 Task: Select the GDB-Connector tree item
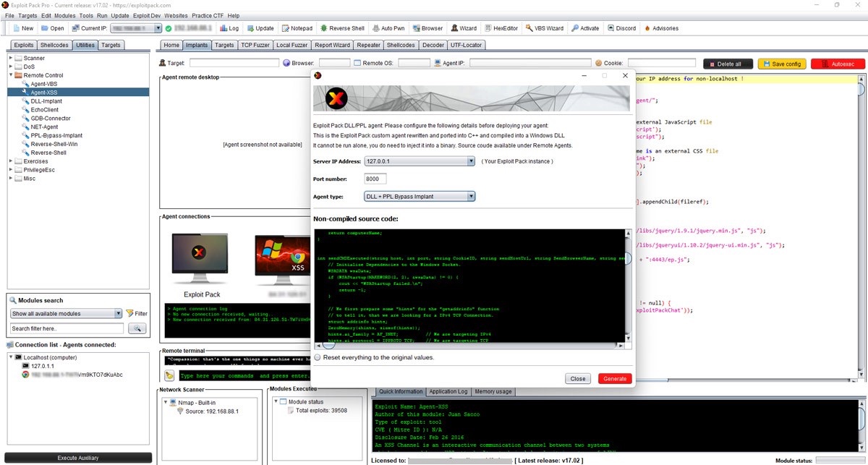point(50,118)
